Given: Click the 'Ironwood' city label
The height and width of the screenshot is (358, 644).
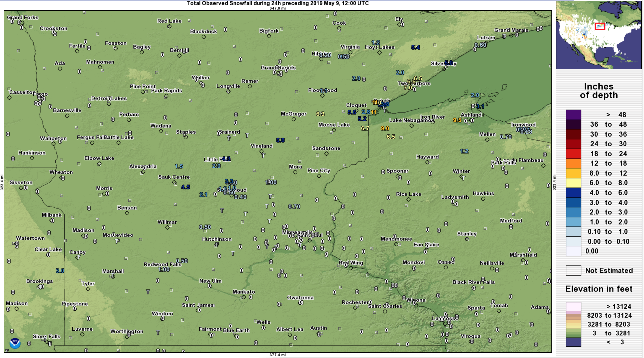Looking at the screenshot, I should (x=523, y=125).
